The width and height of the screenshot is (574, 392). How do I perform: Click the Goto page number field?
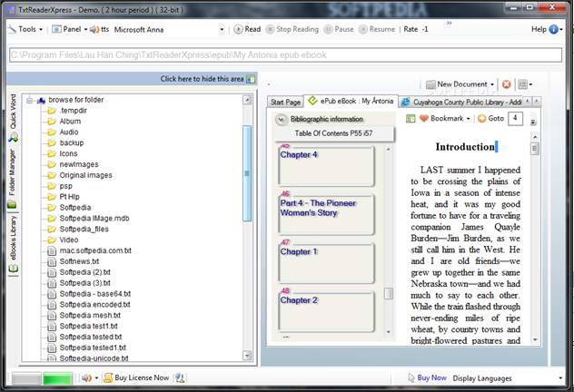tap(515, 119)
